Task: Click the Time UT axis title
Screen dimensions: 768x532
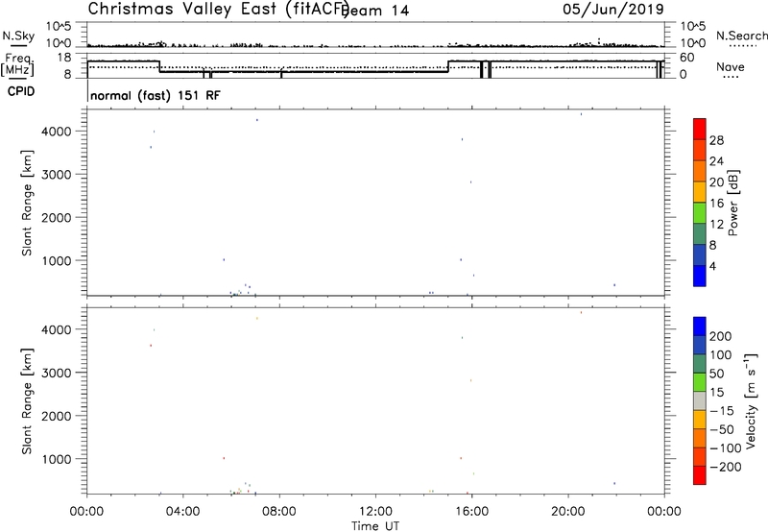Action: click(x=375, y=526)
